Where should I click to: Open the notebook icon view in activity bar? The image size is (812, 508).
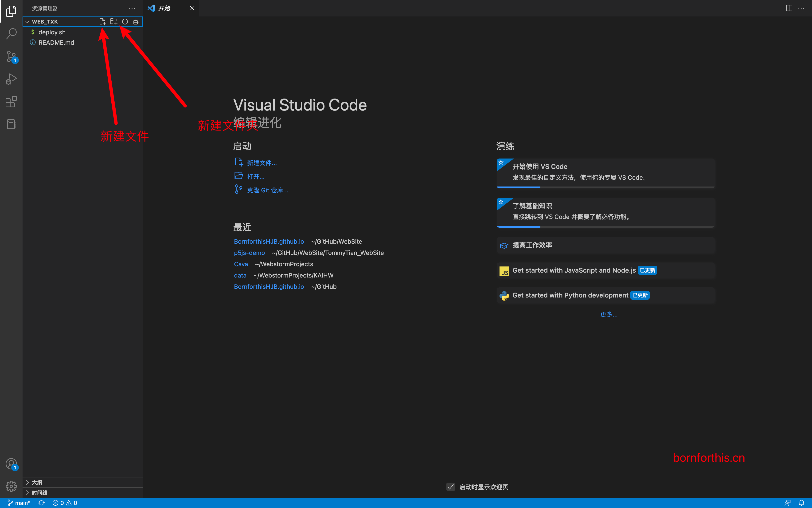point(11,124)
